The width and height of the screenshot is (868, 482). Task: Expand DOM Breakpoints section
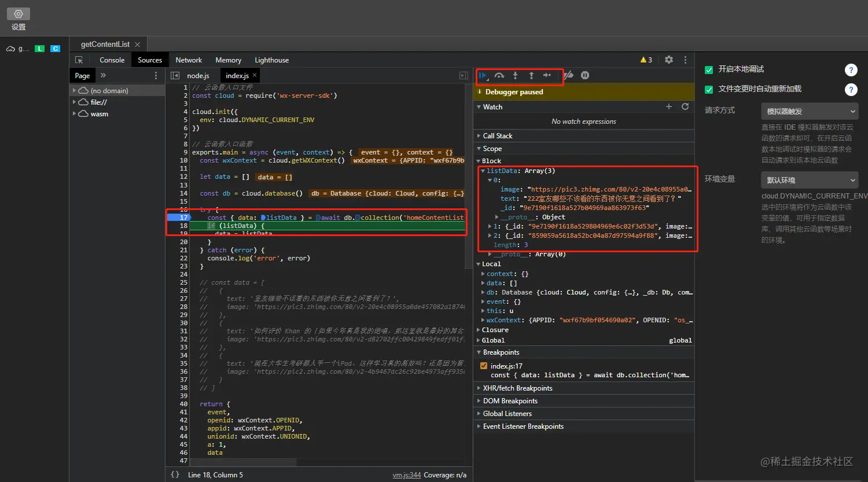point(584,401)
